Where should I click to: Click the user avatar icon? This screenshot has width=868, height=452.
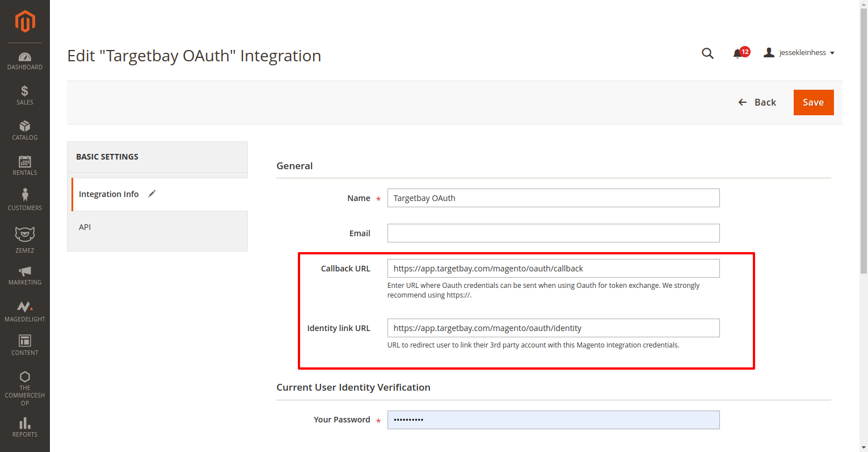769,52
